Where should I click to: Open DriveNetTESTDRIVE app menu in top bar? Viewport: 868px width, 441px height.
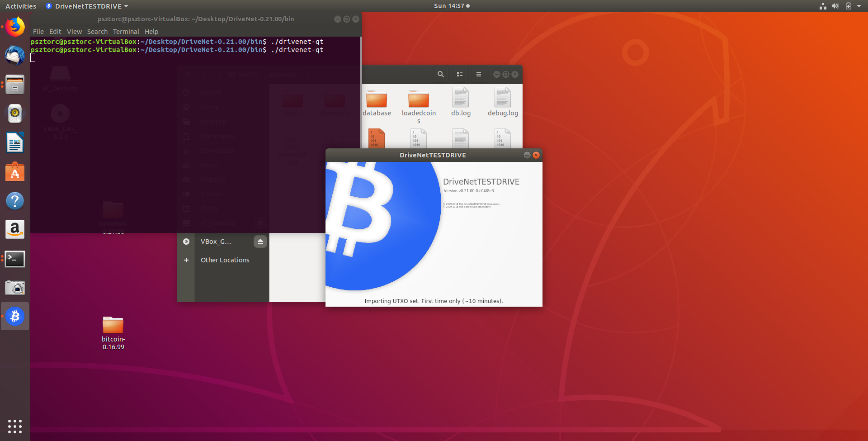(x=87, y=6)
